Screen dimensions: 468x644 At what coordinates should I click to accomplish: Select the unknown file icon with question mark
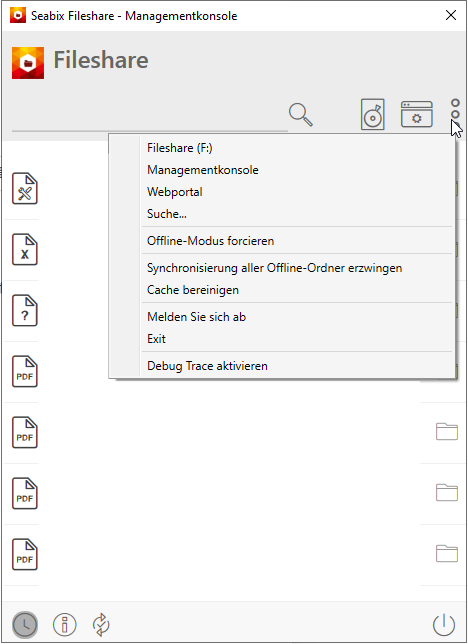[25, 310]
